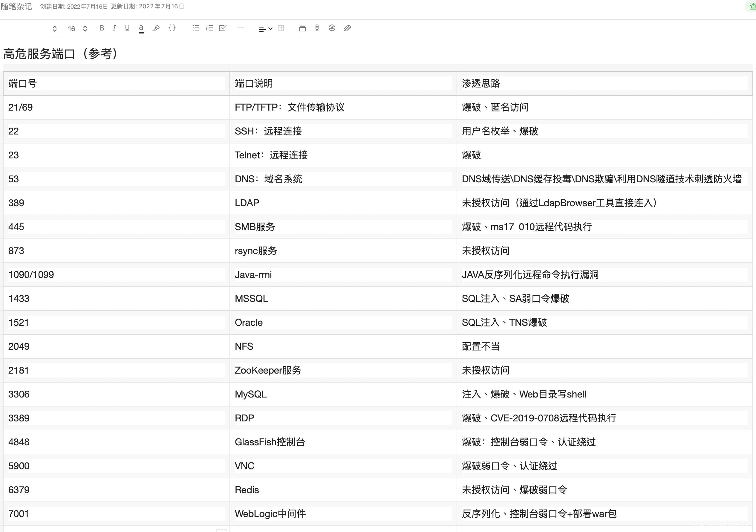Click the SMB服务 cell
Viewport: 756px width, 532px height.
[x=343, y=227]
